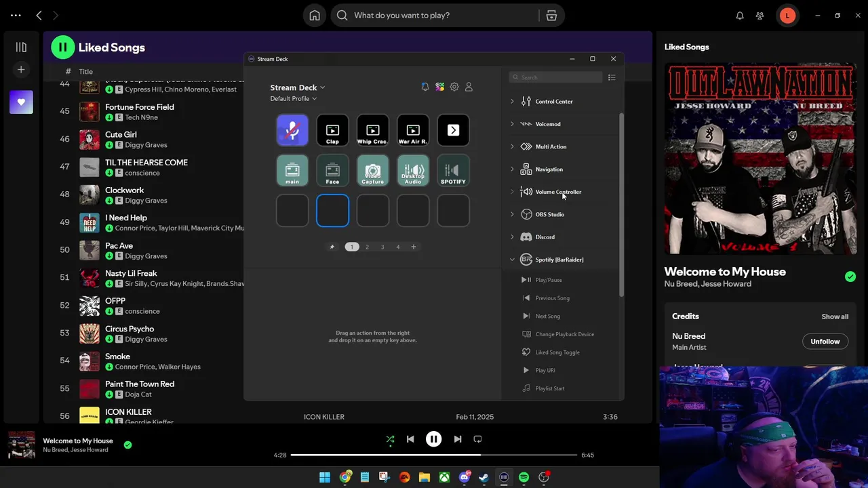Select the War Air Raid key

click(413, 130)
